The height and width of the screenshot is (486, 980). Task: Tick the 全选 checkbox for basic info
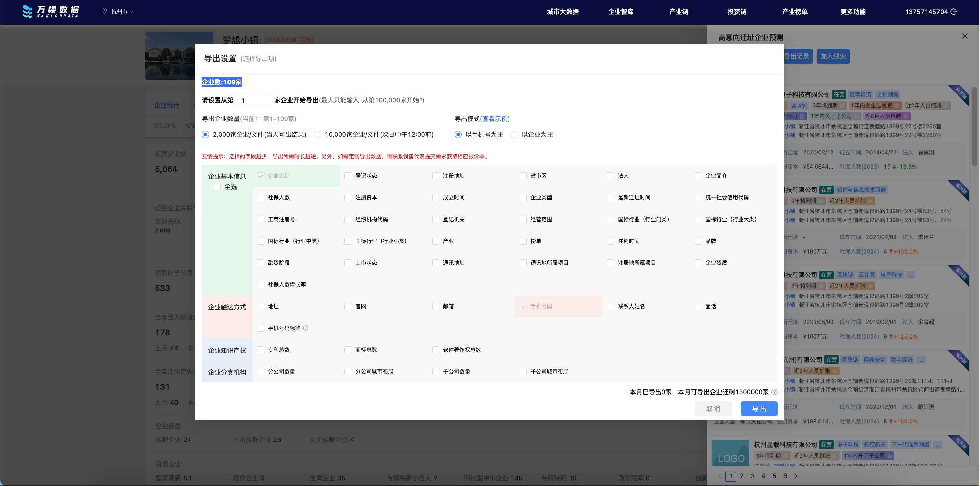click(x=217, y=187)
